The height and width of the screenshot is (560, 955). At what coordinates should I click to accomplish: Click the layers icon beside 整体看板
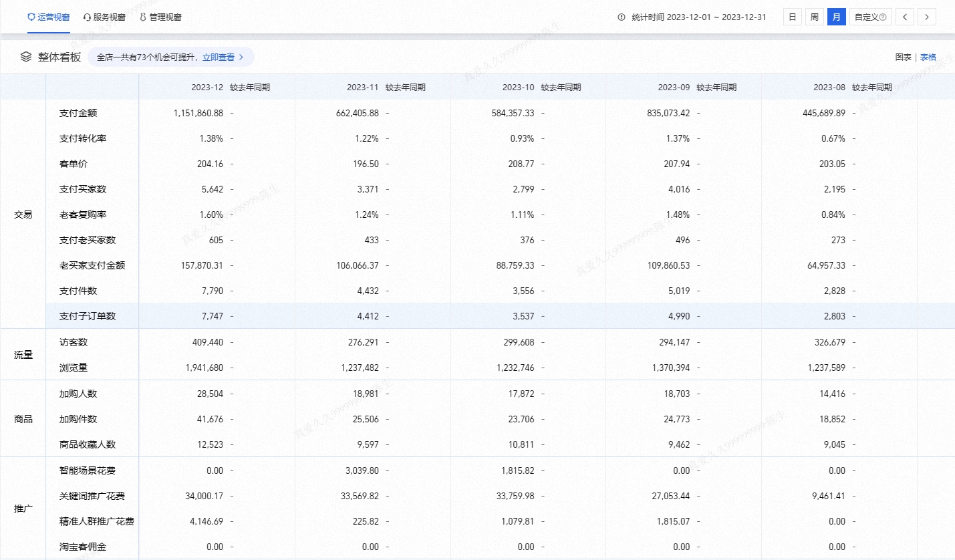coord(26,57)
